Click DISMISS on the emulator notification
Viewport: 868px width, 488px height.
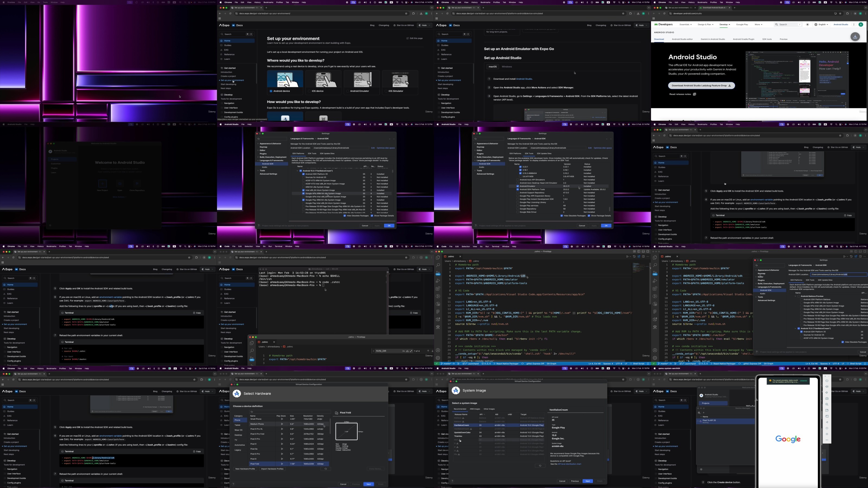pos(804,381)
